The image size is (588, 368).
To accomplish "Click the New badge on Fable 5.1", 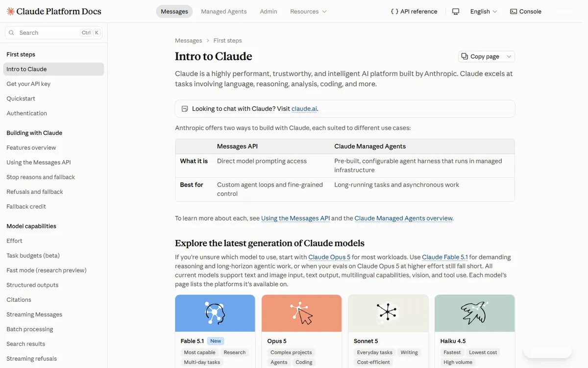I will [x=216, y=341].
